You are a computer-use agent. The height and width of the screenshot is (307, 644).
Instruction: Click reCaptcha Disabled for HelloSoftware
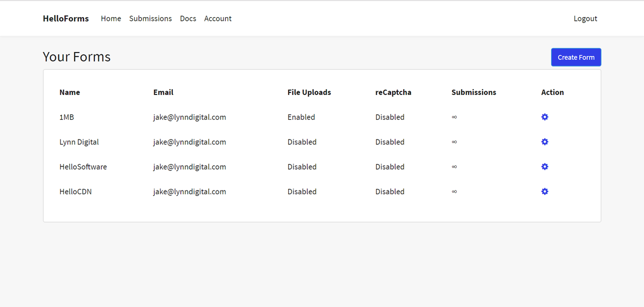[x=390, y=167]
